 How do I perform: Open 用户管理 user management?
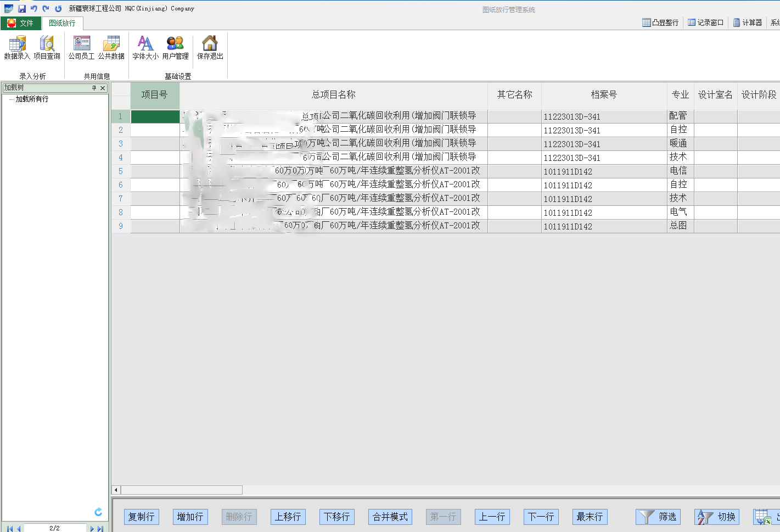point(175,47)
